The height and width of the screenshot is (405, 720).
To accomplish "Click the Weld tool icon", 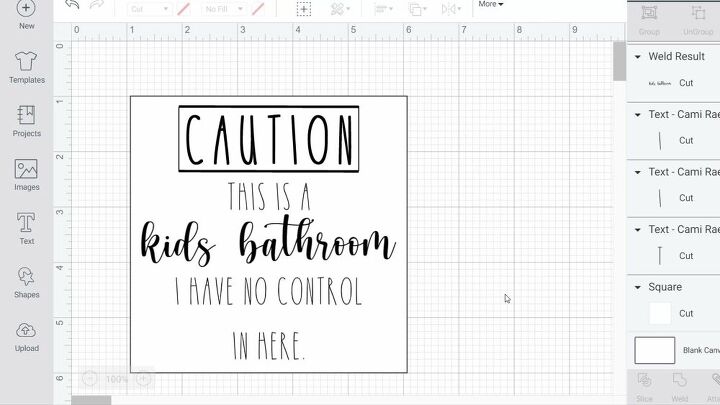I will [678, 381].
